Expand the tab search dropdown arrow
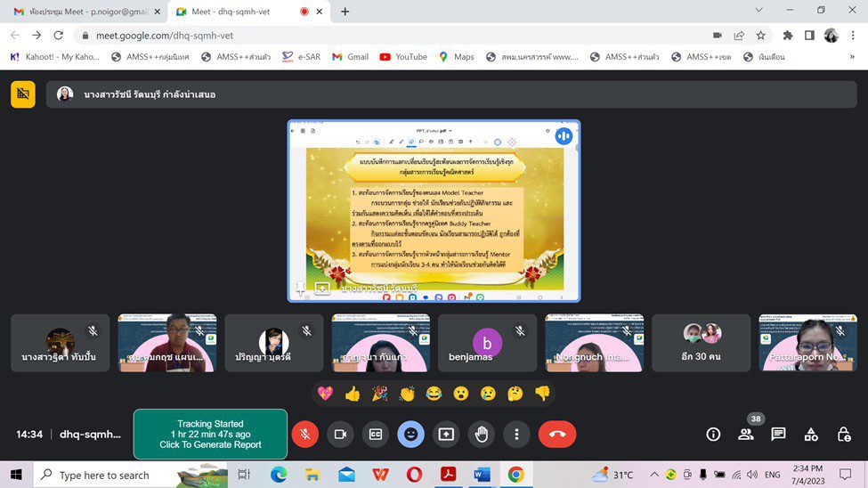The height and width of the screenshot is (488, 868). pos(759,10)
